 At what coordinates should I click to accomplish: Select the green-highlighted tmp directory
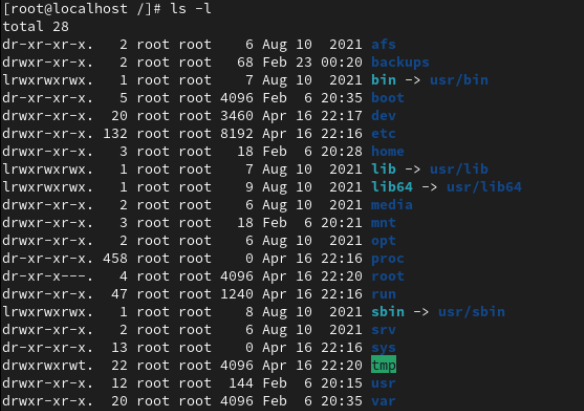point(383,365)
